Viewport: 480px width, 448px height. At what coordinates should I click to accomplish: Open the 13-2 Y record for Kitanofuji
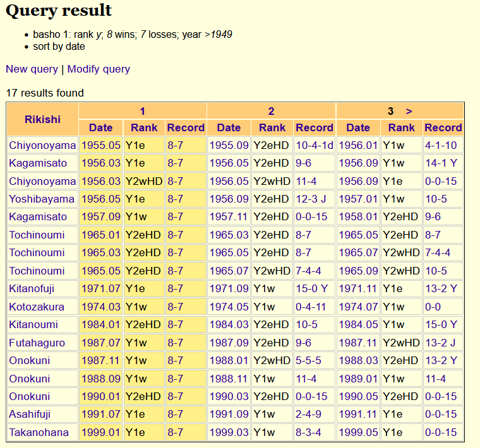coord(441,288)
